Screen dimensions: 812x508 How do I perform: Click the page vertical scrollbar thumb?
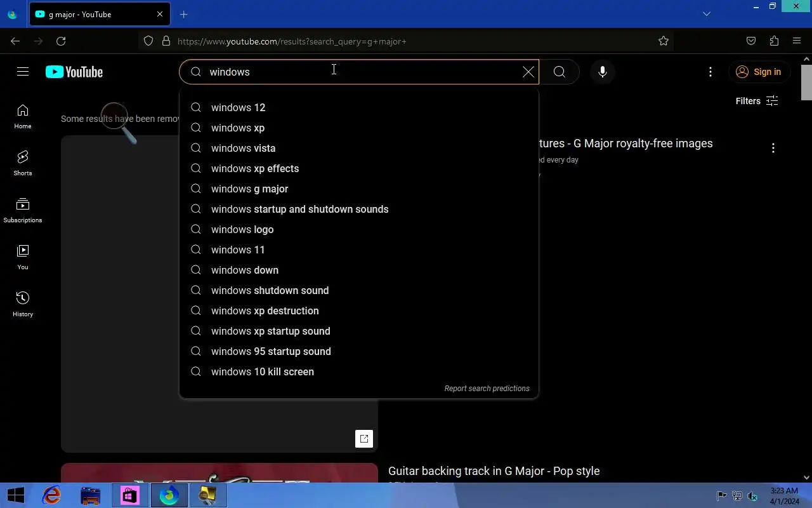tap(806, 82)
